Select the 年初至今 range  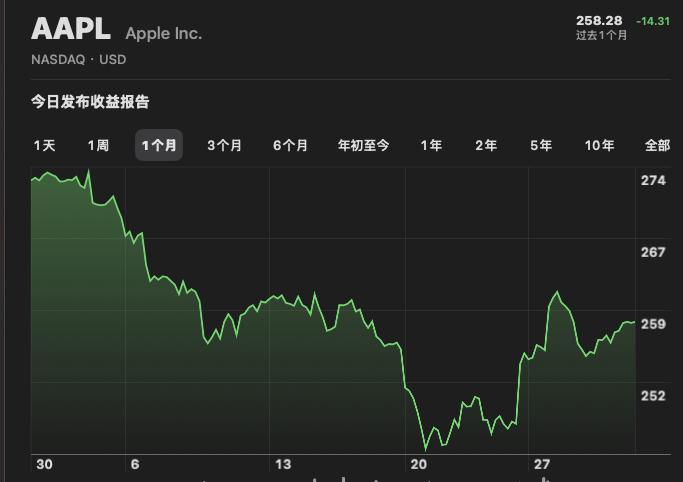click(x=363, y=146)
